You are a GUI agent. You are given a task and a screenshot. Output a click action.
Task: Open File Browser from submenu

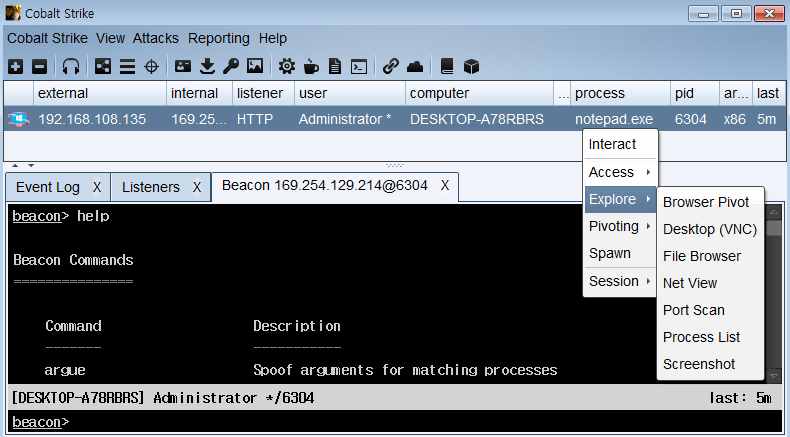coord(710,256)
